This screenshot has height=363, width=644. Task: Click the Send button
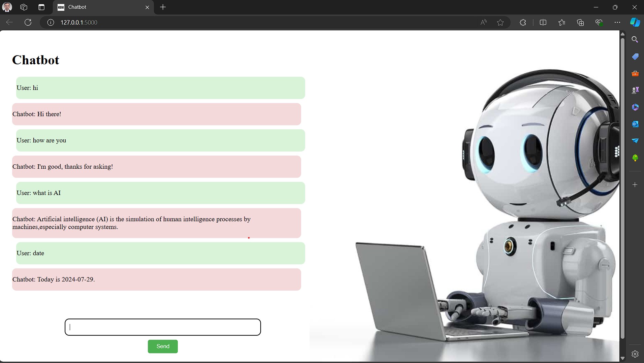163,346
